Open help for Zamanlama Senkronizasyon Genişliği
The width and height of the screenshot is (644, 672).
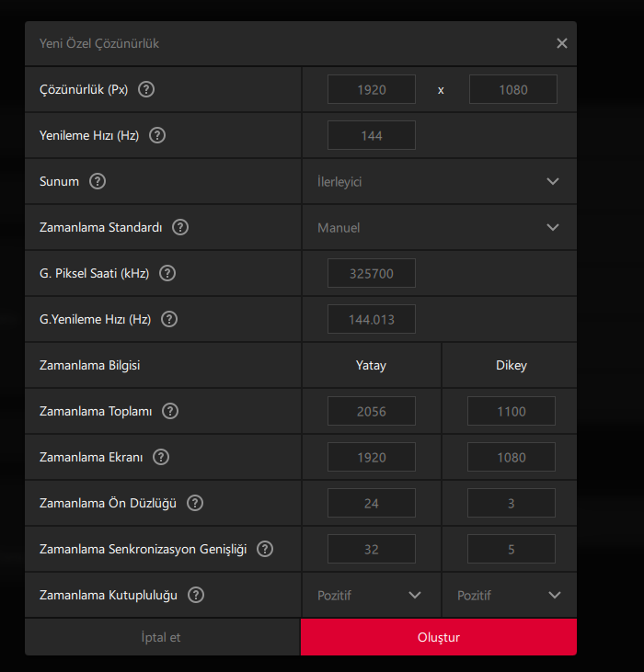[x=265, y=549]
